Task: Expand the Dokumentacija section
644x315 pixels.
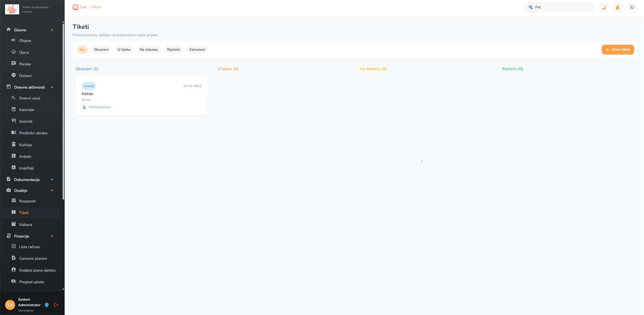Action: point(52,180)
